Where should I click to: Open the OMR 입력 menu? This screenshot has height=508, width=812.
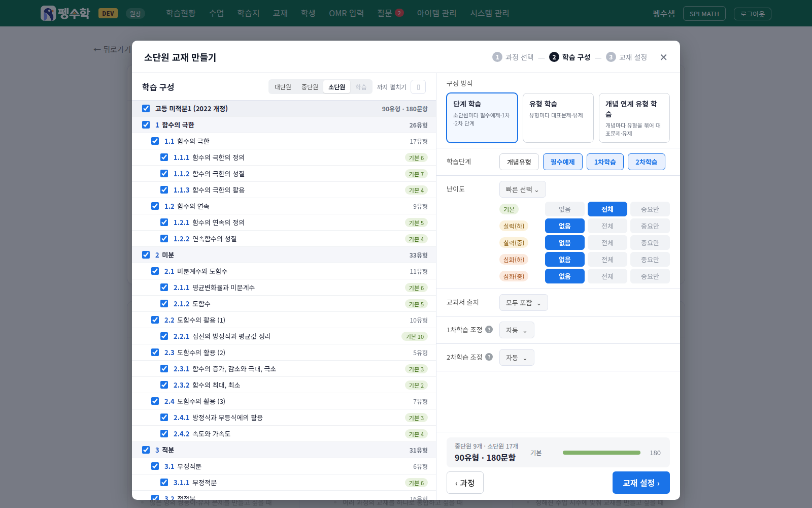coord(346,13)
